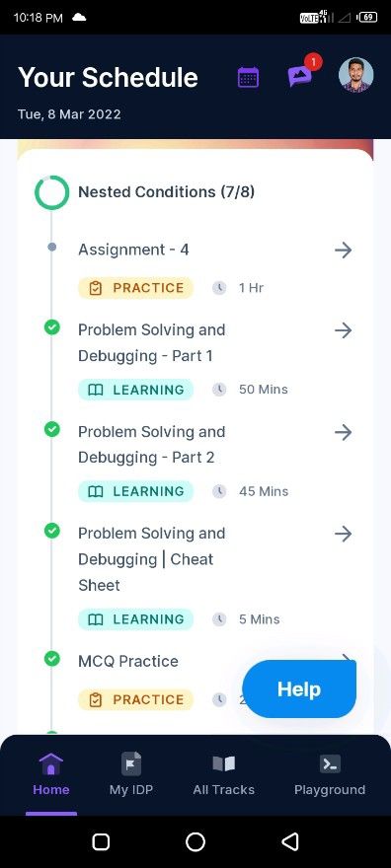Tap the Help chat button
This screenshot has height=868, width=391.
tap(299, 688)
